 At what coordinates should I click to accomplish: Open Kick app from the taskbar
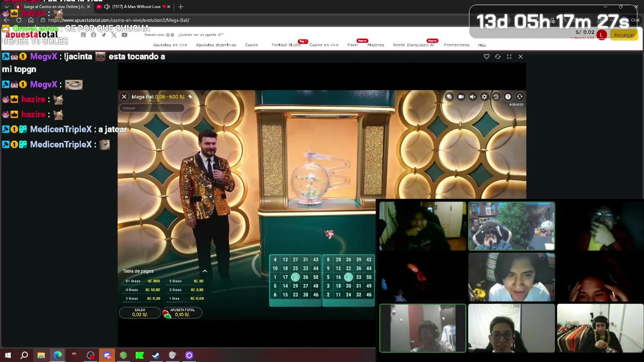coord(140,355)
